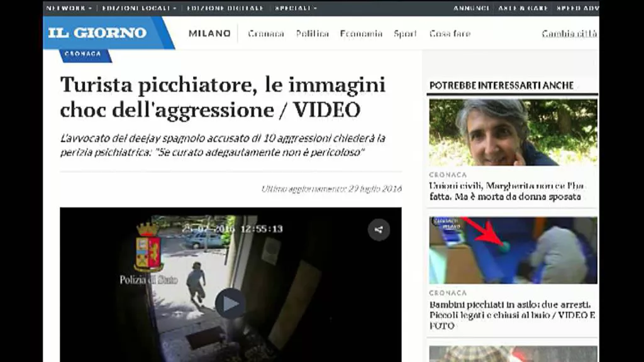
Task: Click Cambia città to change city
Action: click(x=570, y=34)
